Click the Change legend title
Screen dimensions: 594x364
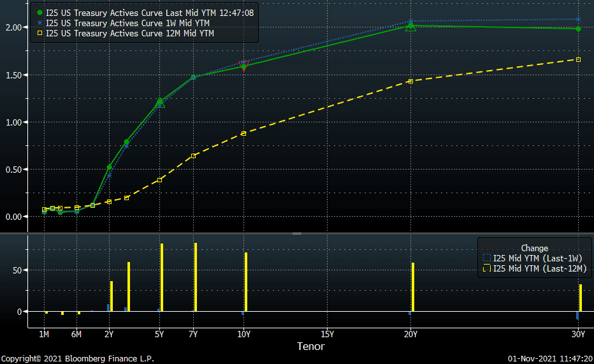pos(535,248)
